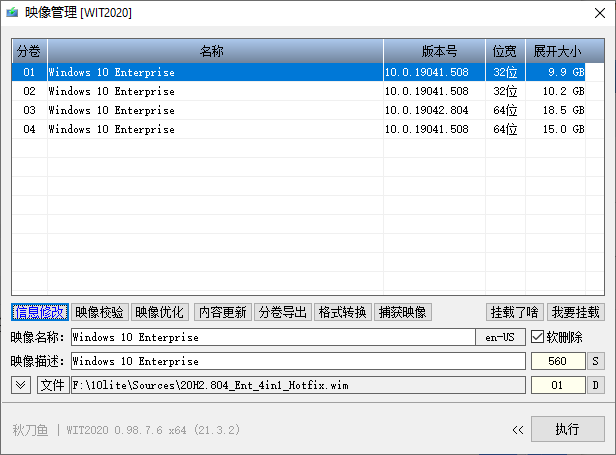The height and width of the screenshot is (455, 616).
Task: Sort by the 名称 column header
Action: pos(215,51)
